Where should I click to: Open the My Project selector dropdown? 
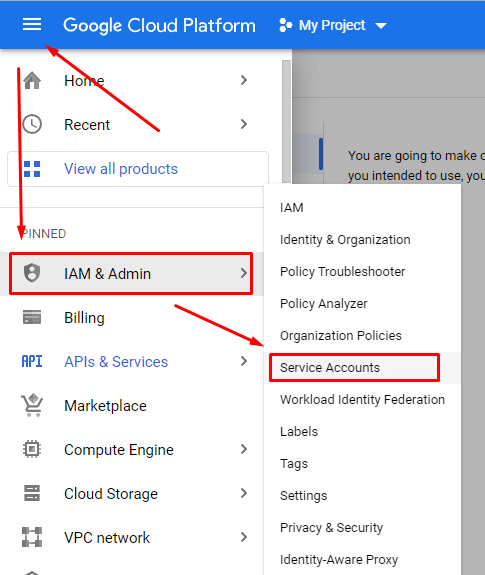coord(333,25)
